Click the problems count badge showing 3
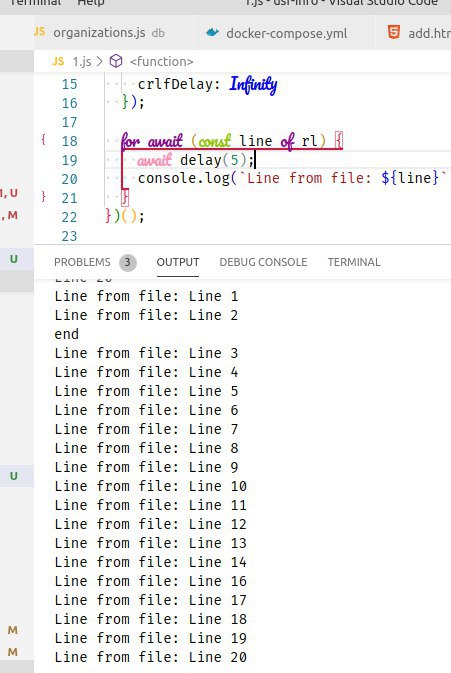451x673 pixels. click(127, 262)
